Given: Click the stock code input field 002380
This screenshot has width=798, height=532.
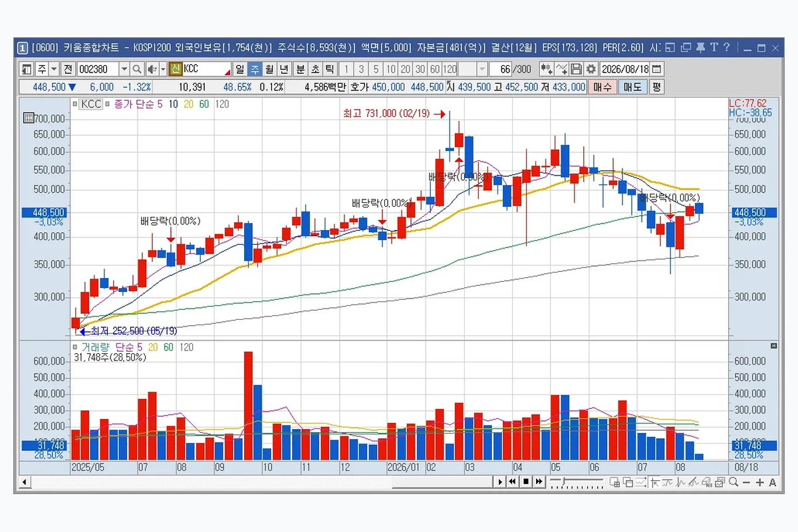Looking at the screenshot, I should tap(98, 69).
